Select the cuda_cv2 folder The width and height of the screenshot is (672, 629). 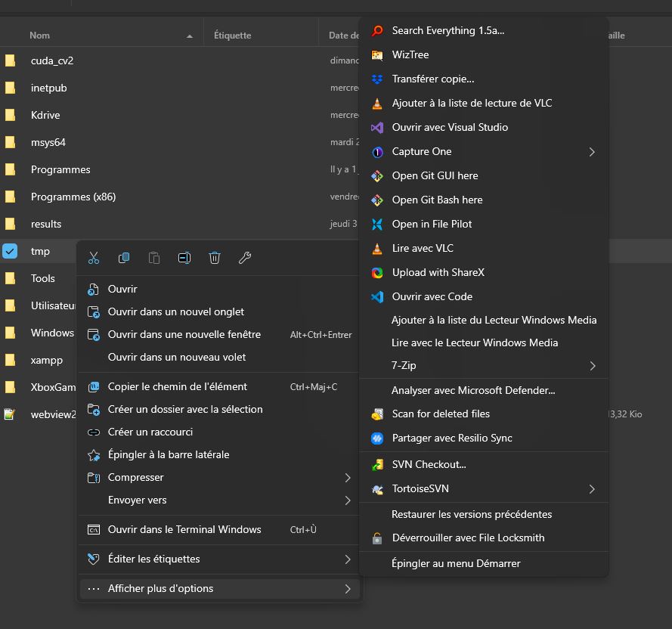(52, 61)
